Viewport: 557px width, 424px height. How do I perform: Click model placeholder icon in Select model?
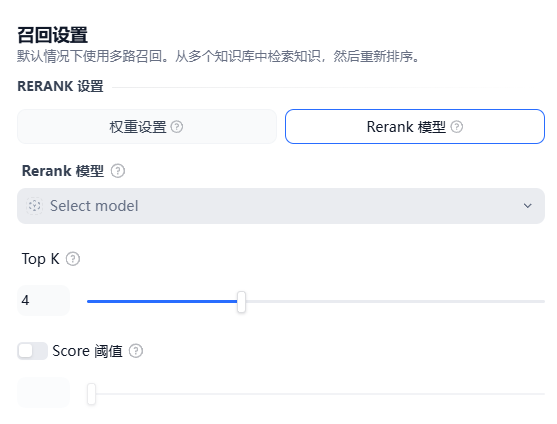point(34,206)
